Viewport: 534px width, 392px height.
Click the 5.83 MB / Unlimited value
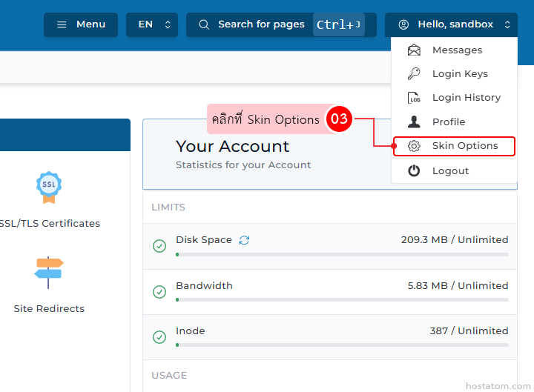coord(458,286)
